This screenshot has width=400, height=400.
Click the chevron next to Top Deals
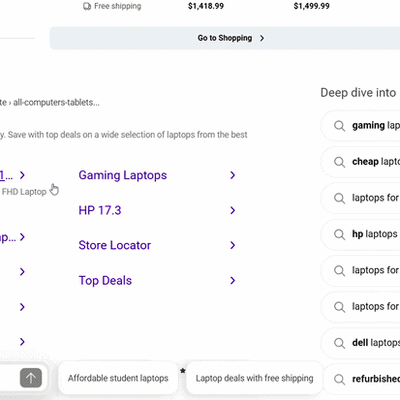coord(233,280)
